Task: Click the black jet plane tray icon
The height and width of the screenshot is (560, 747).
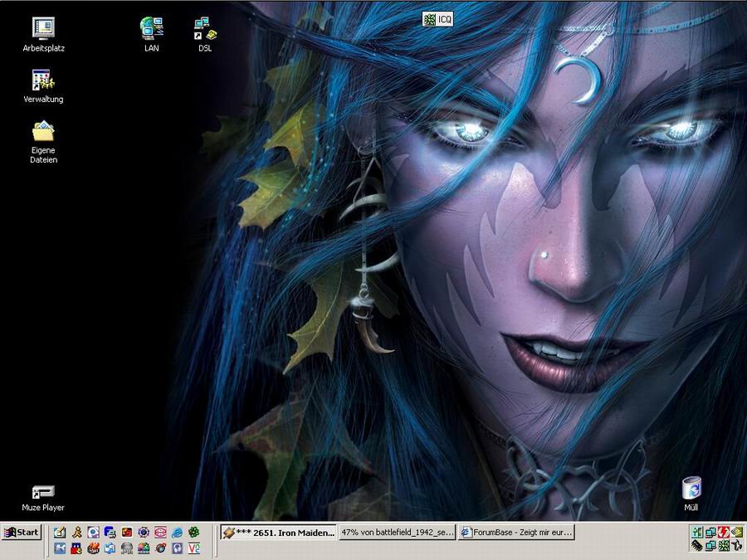Action: pos(737,545)
